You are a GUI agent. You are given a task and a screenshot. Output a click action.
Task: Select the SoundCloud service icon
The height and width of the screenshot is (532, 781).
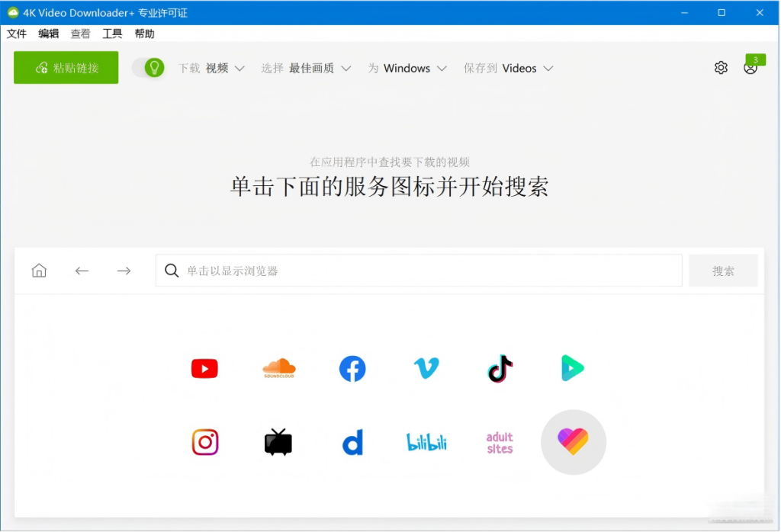[x=278, y=368]
